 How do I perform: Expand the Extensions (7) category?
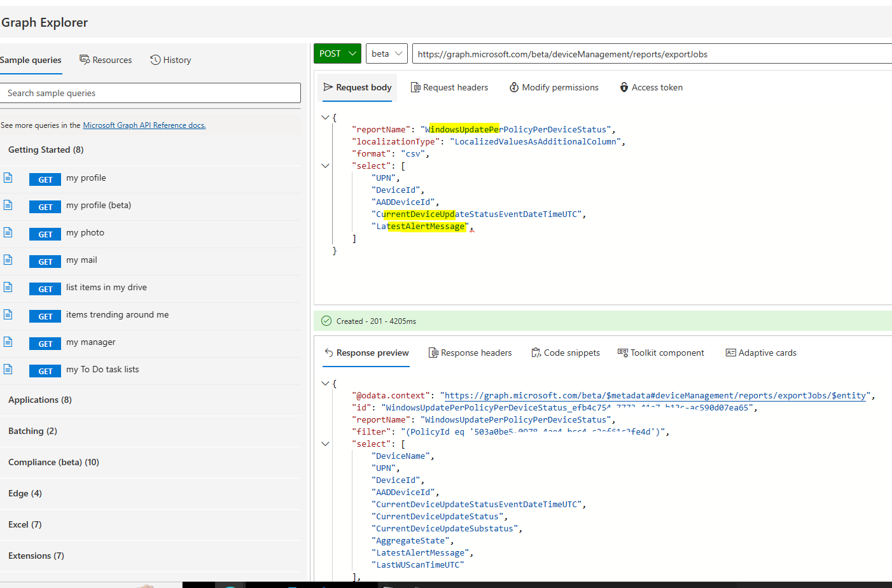tap(150, 556)
